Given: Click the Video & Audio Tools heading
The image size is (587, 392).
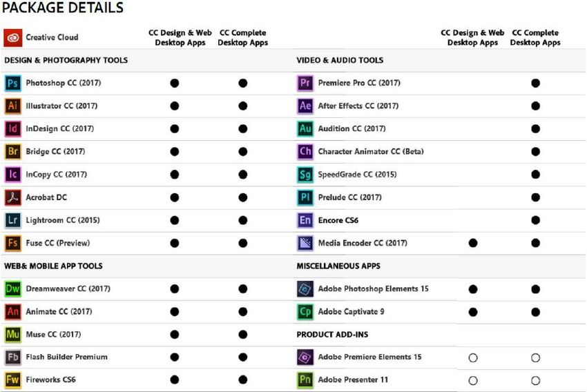Looking at the screenshot, I should 340,60.
